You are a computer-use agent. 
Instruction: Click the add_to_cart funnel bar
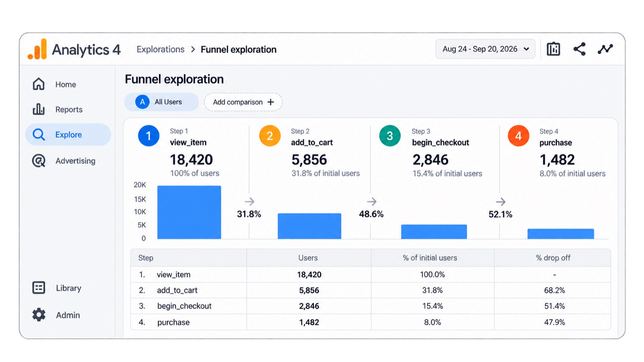point(310,226)
